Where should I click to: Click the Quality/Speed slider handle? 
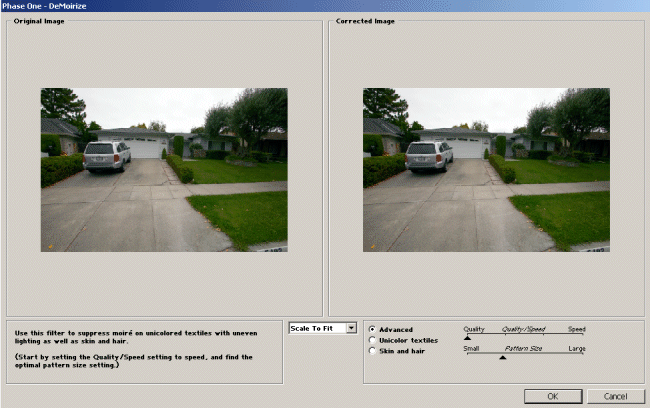(467, 338)
